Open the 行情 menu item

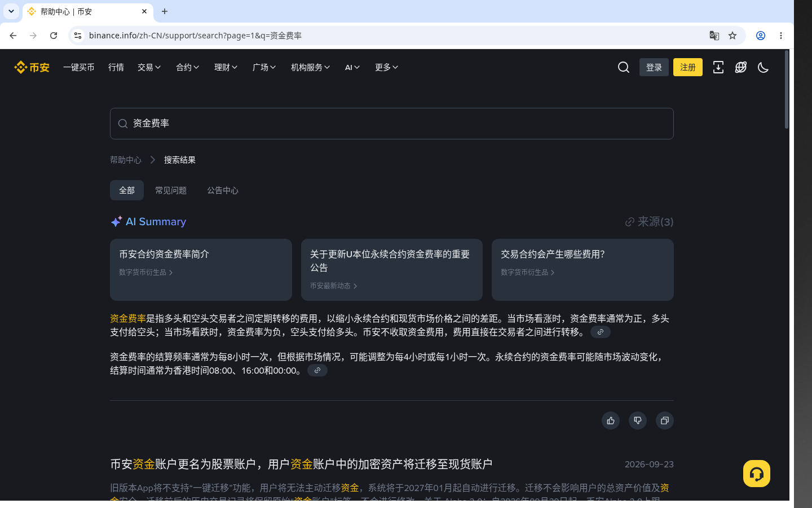point(116,67)
